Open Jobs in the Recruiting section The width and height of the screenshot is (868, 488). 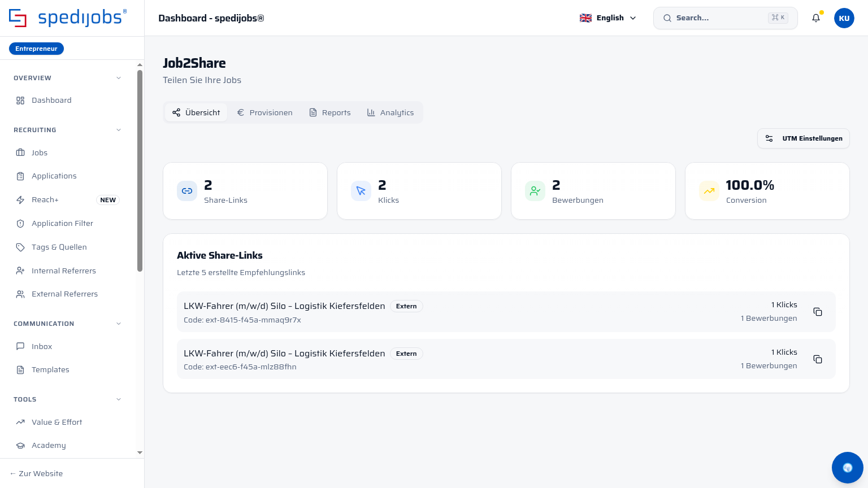(x=68, y=152)
